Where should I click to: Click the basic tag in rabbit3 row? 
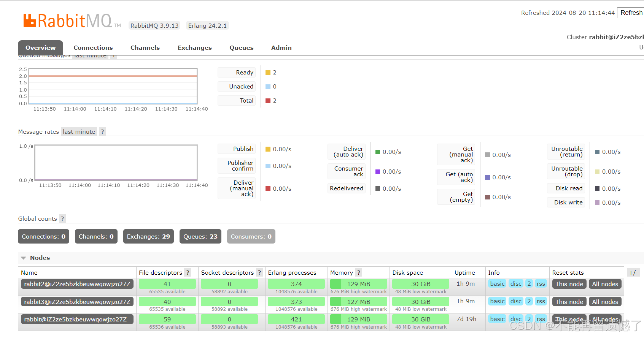pyautogui.click(x=497, y=301)
